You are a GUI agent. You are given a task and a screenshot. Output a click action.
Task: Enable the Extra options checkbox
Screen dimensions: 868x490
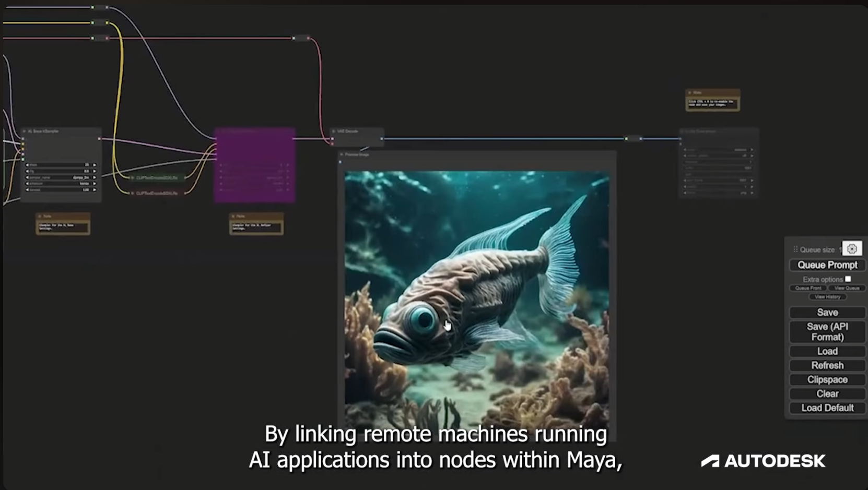(x=848, y=279)
